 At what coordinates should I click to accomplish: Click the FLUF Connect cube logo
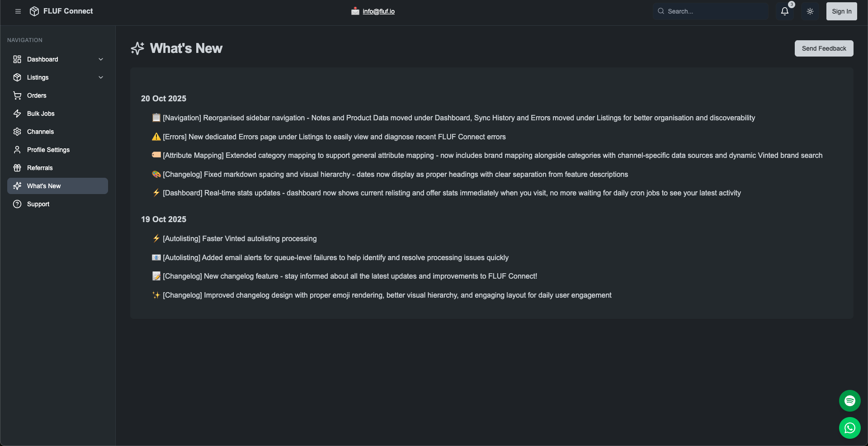[34, 11]
